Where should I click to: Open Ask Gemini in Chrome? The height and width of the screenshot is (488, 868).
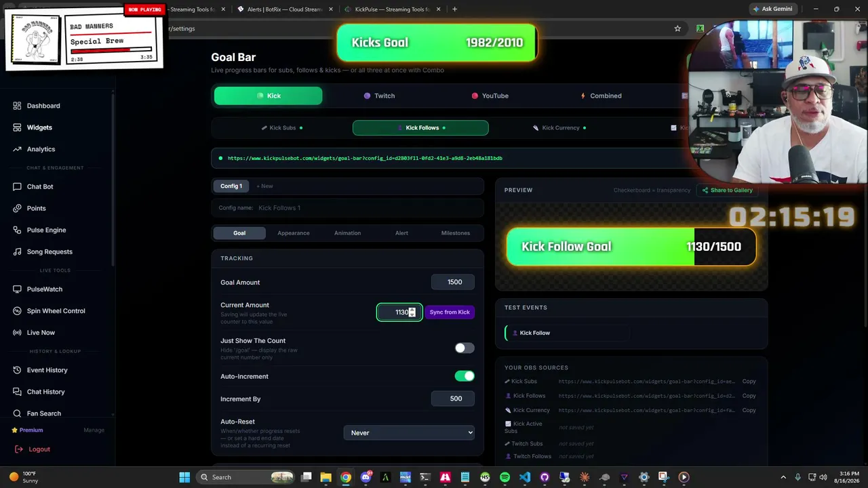pyautogui.click(x=772, y=9)
